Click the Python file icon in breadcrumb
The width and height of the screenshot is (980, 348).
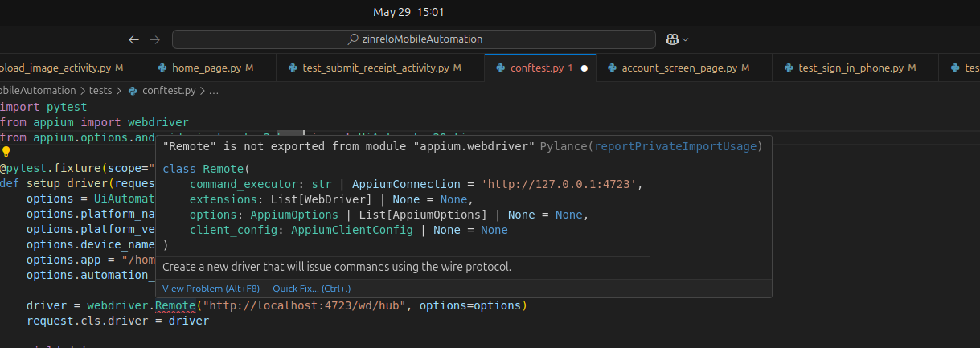(x=133, y=91)
